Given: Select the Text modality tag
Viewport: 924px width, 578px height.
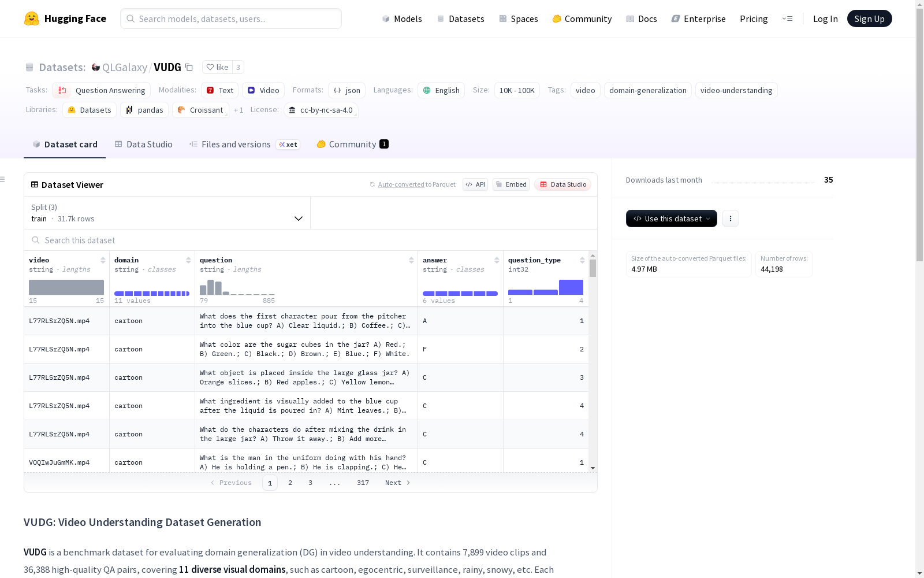Looking at the screenshot, I should pyautogui.click(x=220, y=90).
